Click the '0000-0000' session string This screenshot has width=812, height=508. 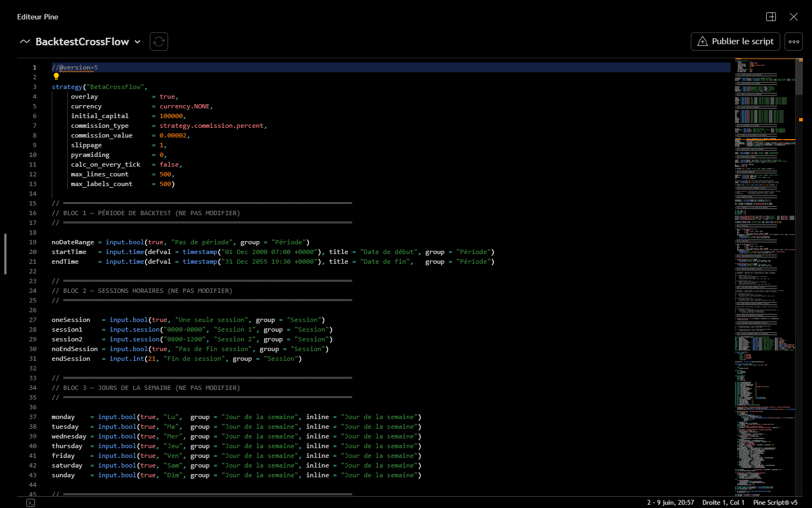(x=185, y=329)
